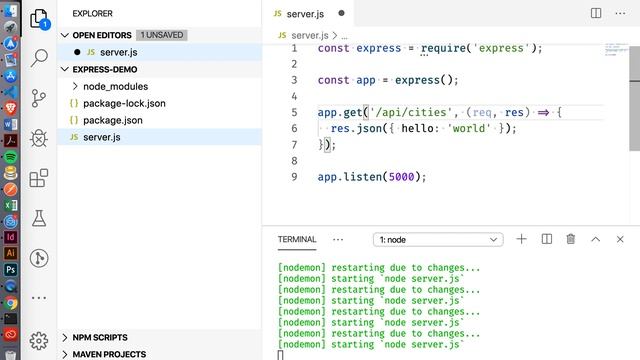Image resolution: width=640 pixels, height=360 pixels.
Task: Click the '1 UNSAVED' badge
Action: [x=162, y=35]
